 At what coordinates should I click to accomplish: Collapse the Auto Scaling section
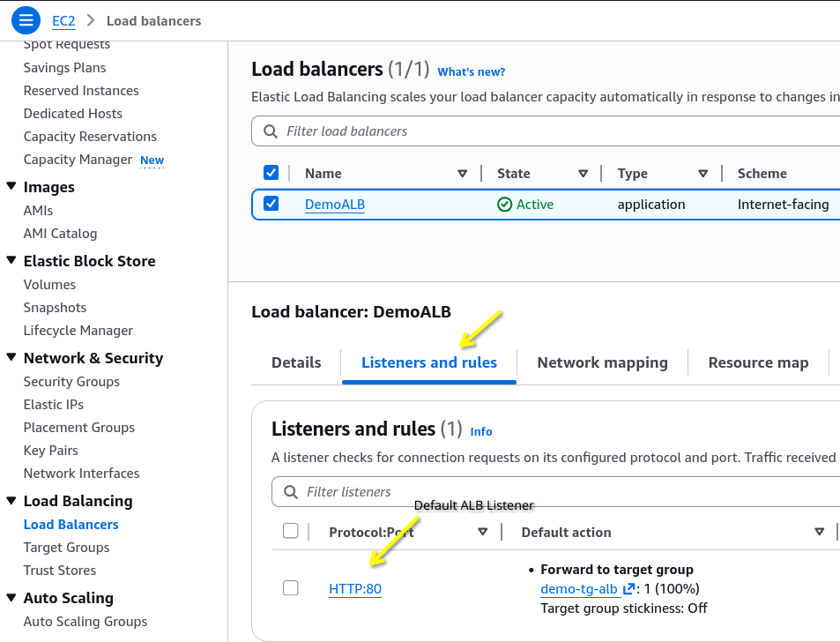tap(11, 598)
